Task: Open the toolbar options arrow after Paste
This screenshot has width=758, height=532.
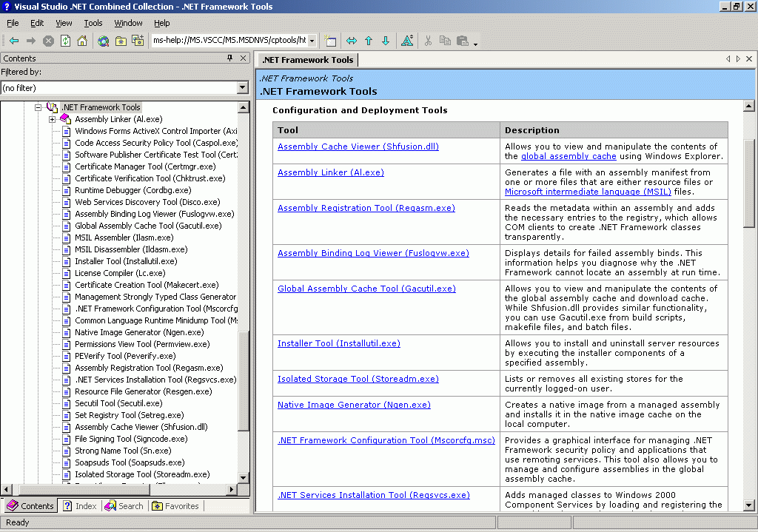Action: [476, 44]
